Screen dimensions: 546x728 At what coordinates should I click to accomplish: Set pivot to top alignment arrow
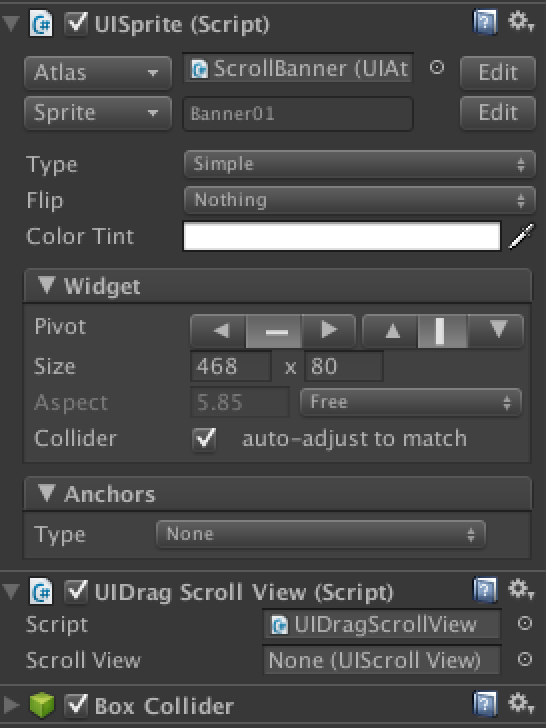[x=391, y=331]
